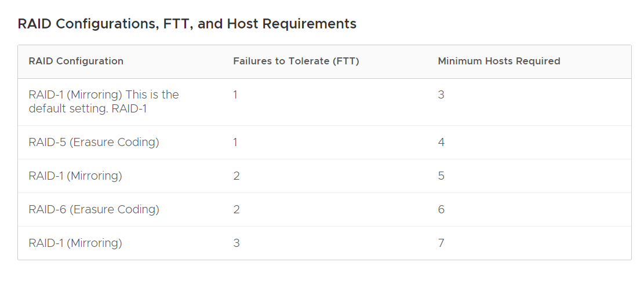
Task: Click minimum hosts value 3
Action: coord(441,94)
